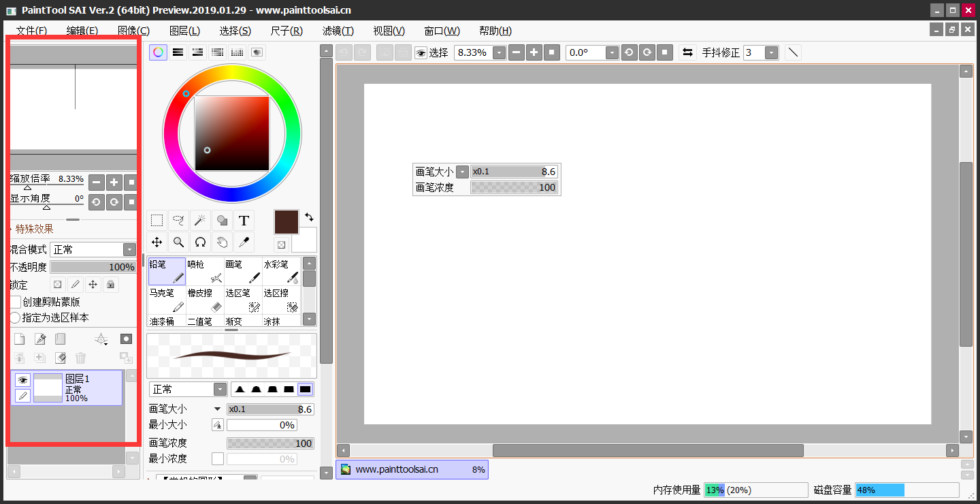Hide 图层1 with the eye icon
Screen dimensions: 980x504
(x=22, y=380)
